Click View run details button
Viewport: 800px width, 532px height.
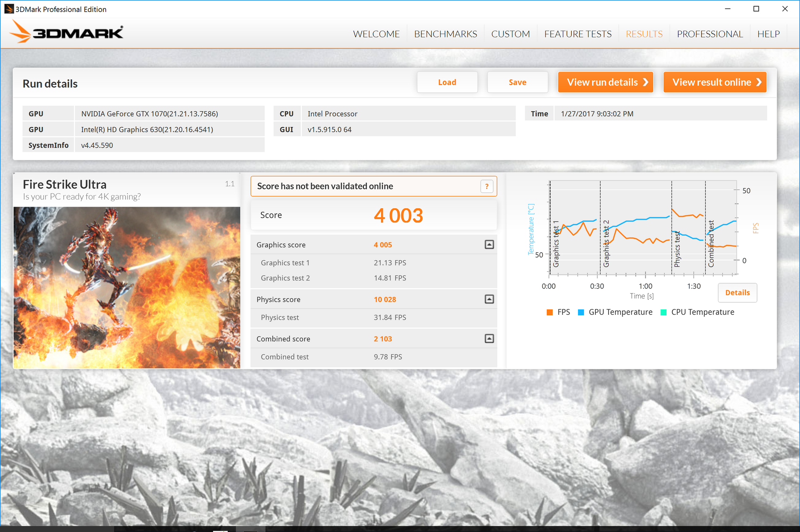click(605, 82)
